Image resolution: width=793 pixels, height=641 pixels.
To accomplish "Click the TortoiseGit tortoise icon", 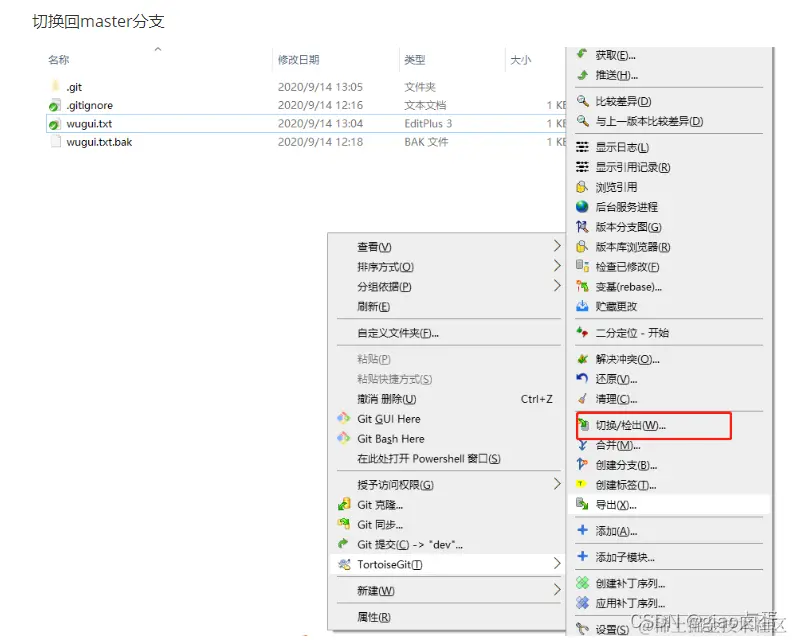I will (x=344, y=564).
